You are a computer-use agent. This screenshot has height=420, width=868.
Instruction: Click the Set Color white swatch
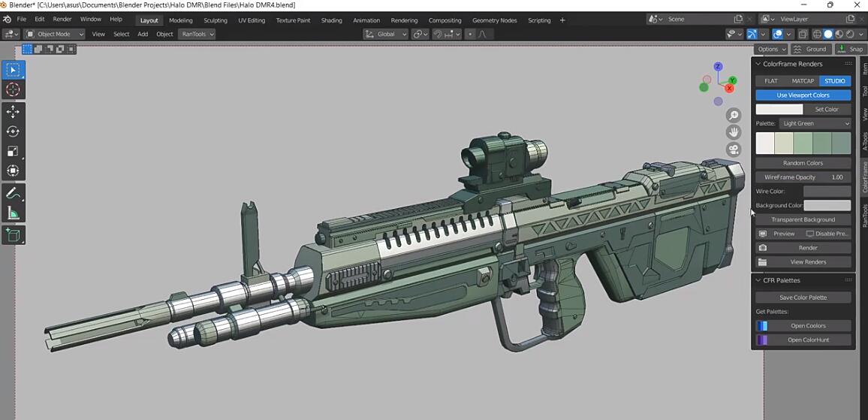(779, 109)
